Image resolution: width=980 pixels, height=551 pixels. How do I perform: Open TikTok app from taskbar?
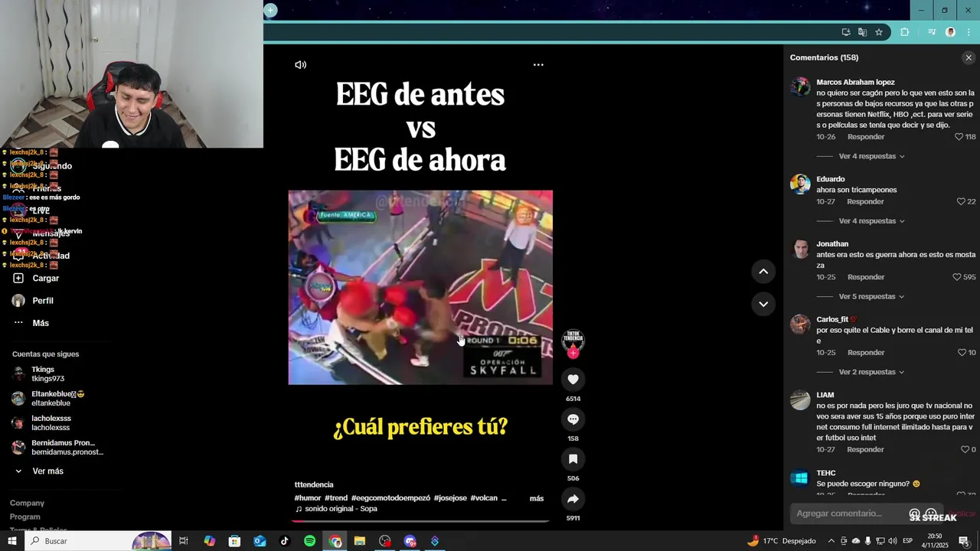point(284,541)
